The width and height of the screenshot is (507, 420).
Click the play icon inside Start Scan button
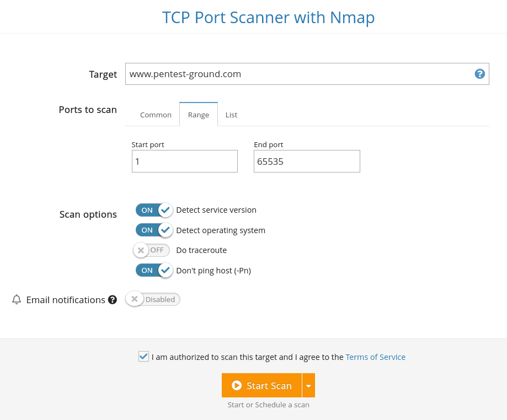(x=237, y=385)
